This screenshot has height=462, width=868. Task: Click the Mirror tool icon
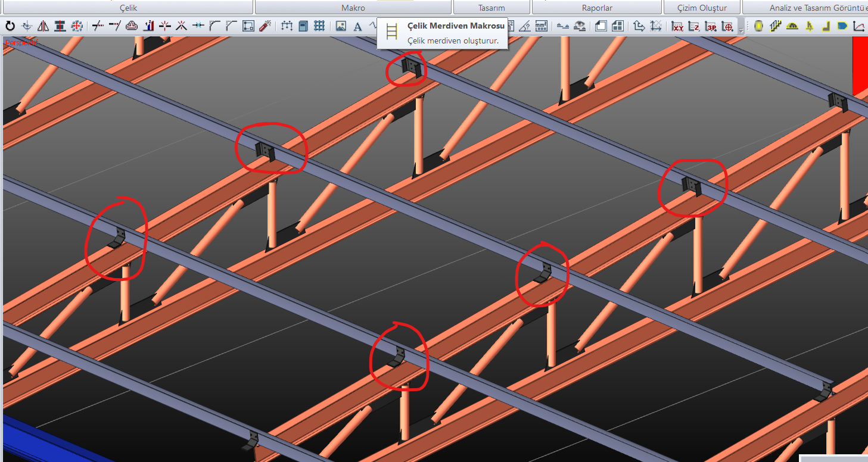(x=43, y=26)
